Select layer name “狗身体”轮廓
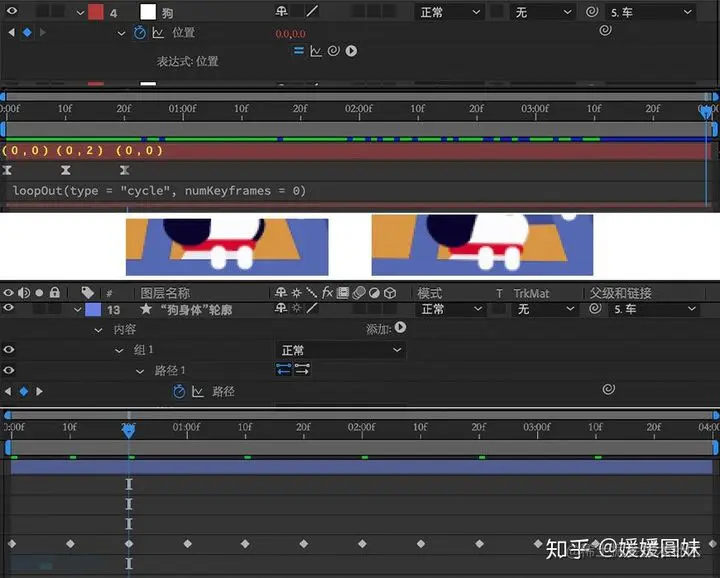Image resolution: width=720 pixels, height=578 pixels. pyautogui.click(x=197, y=310)
